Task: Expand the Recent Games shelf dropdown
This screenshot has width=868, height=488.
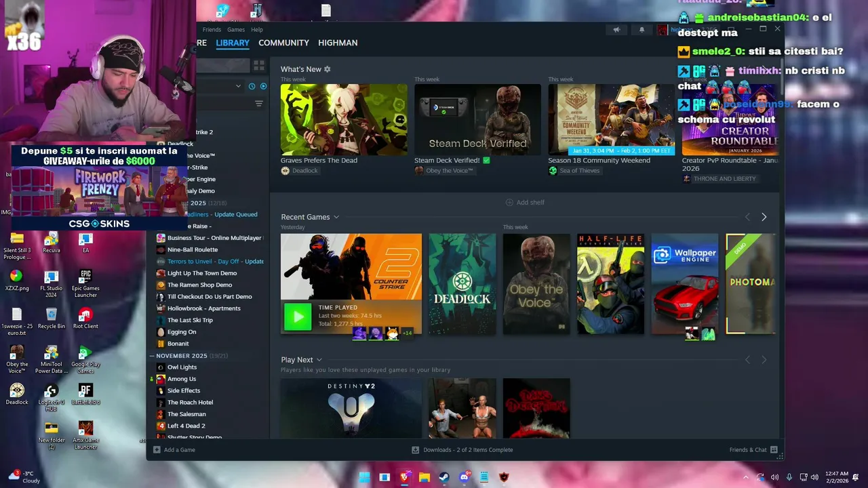Action: point(336,217)
